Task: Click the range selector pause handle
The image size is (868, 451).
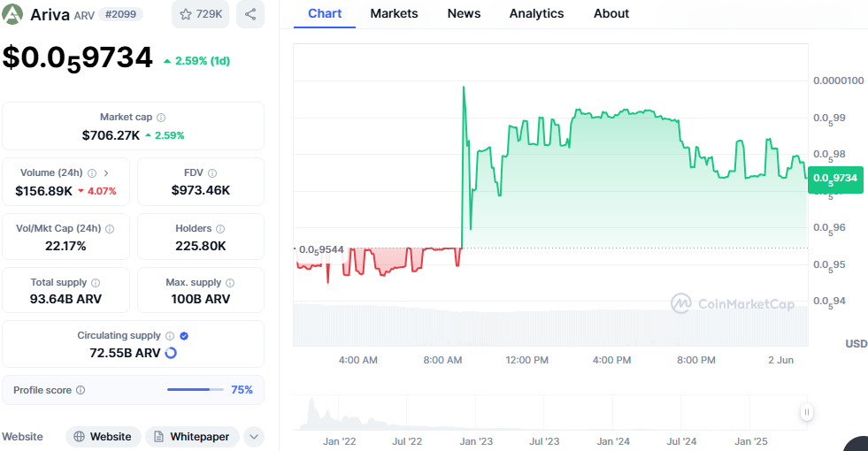Action: [807, 412]
